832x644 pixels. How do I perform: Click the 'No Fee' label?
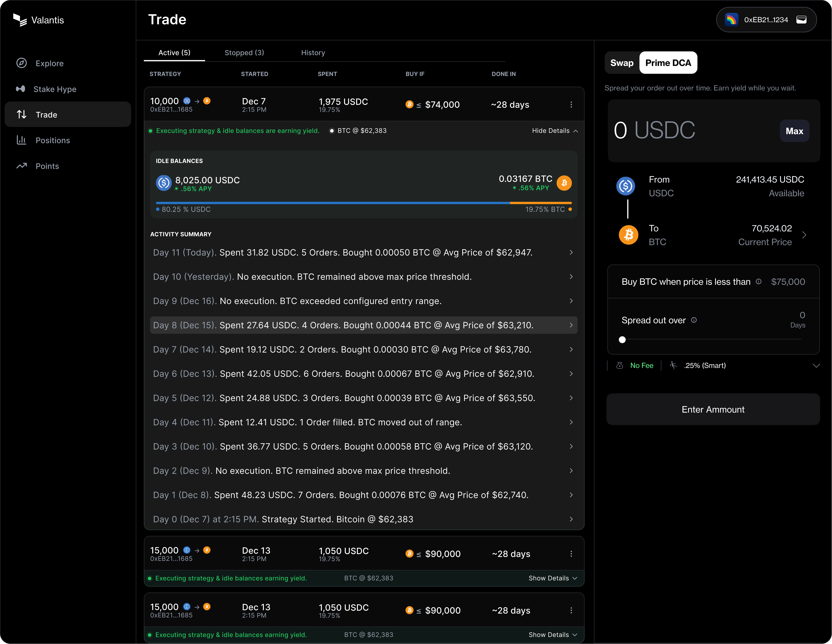click(641, 366)
